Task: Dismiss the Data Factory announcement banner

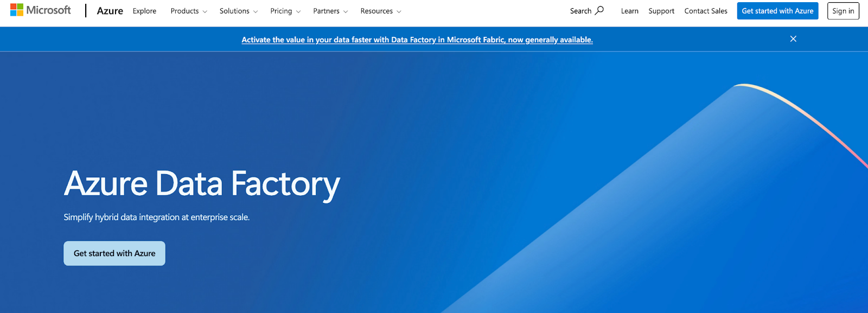Action: tap(793, 39)
